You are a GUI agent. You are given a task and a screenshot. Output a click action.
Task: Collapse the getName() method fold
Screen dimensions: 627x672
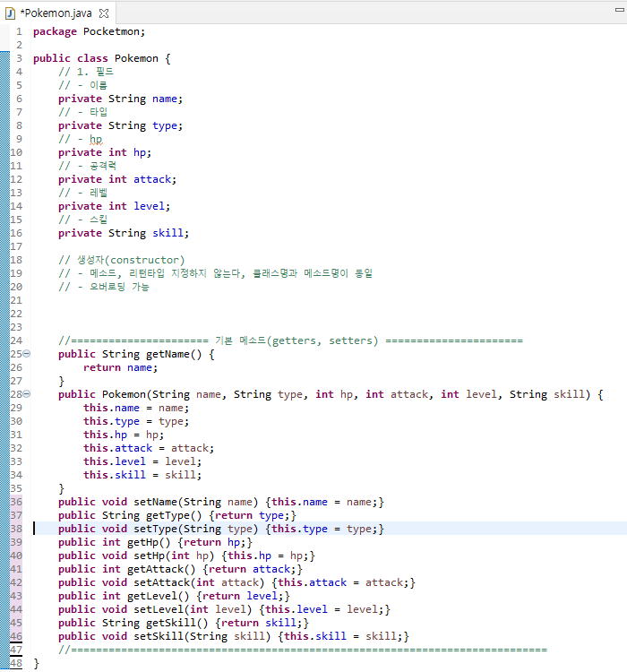point(27,354)
